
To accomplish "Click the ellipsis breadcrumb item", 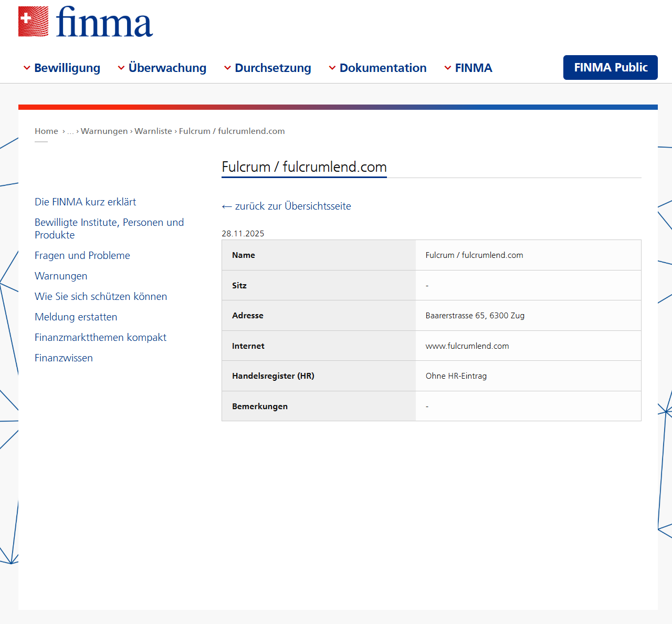I will (x=70, y=131).
